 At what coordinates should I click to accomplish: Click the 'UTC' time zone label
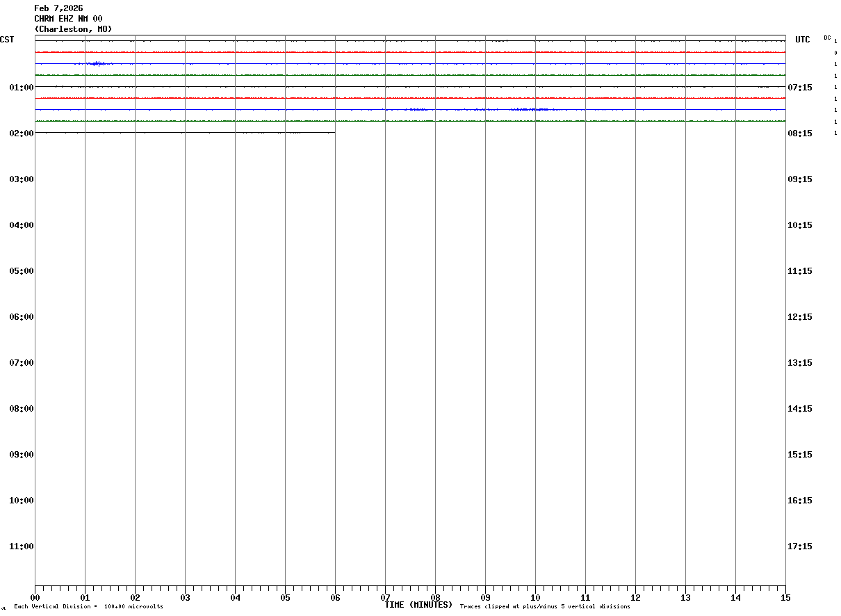click(803, 40)
